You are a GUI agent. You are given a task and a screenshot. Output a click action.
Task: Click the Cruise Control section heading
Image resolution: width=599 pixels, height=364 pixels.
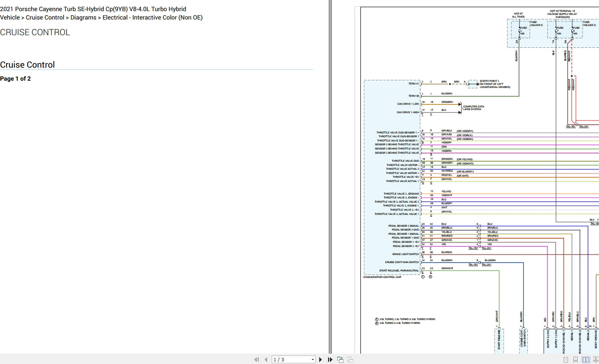28,65
